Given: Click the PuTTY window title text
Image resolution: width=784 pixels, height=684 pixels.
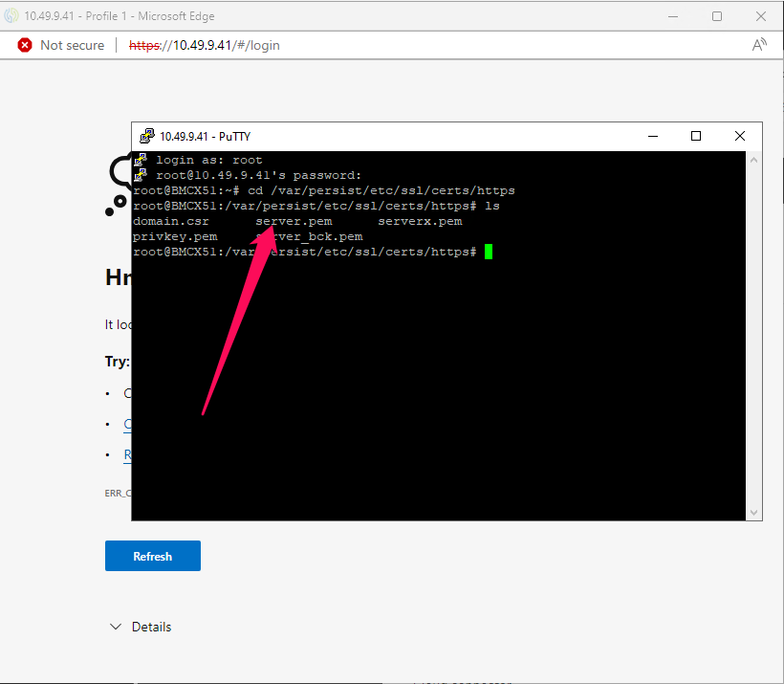Looking at the screenshot, I should click(x=205, y=136).
